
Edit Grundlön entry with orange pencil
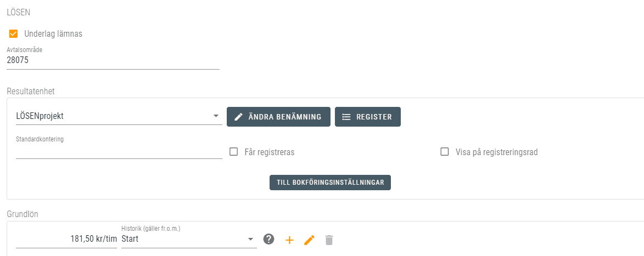tap(309, 240)
